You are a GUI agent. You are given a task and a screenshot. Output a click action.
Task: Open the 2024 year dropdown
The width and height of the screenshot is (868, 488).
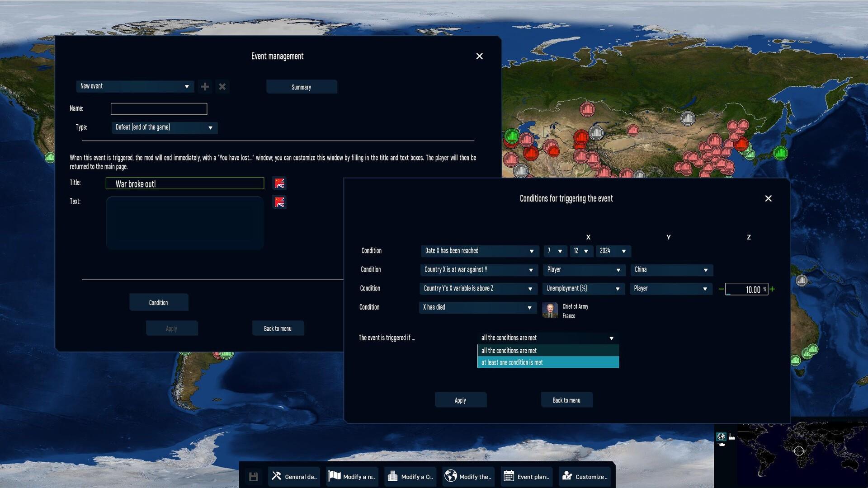pos(613,251)
